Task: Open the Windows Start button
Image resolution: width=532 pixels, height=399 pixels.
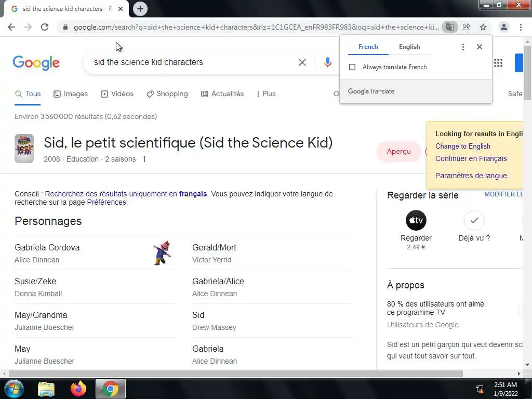Action: pos(14,389)
